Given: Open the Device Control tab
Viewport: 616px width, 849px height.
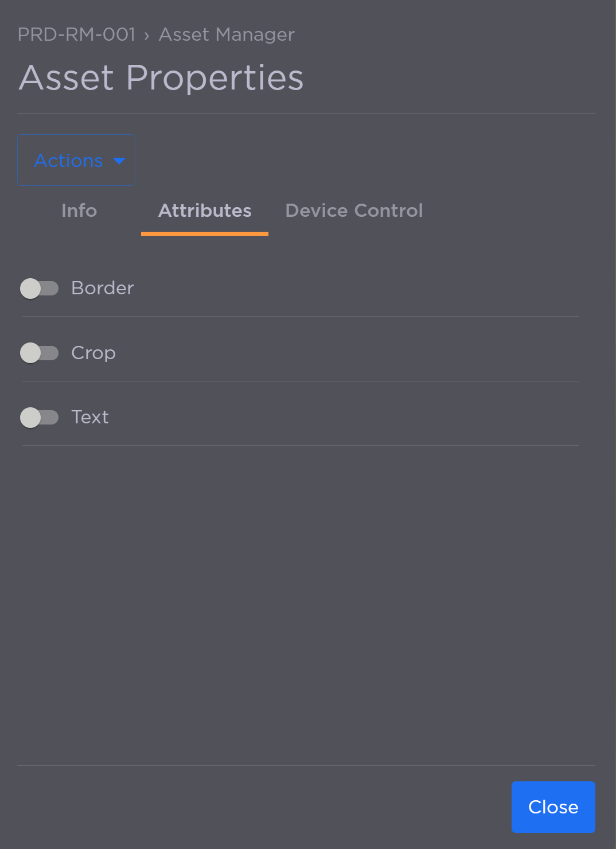Looking at the screenshot, I should pyautogui.click(x=353, y=211).
